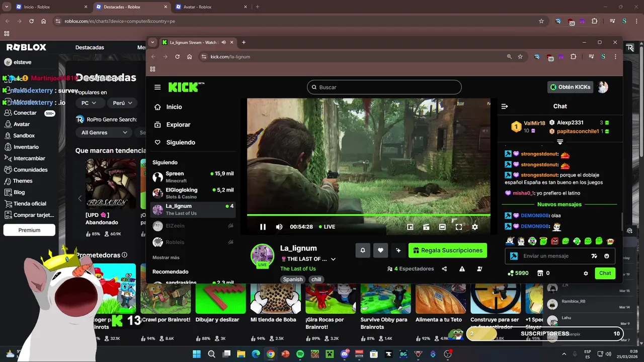Open Dibujar y deslizar game thumbnail
The image size is (644, 362).
click(220, 299)
